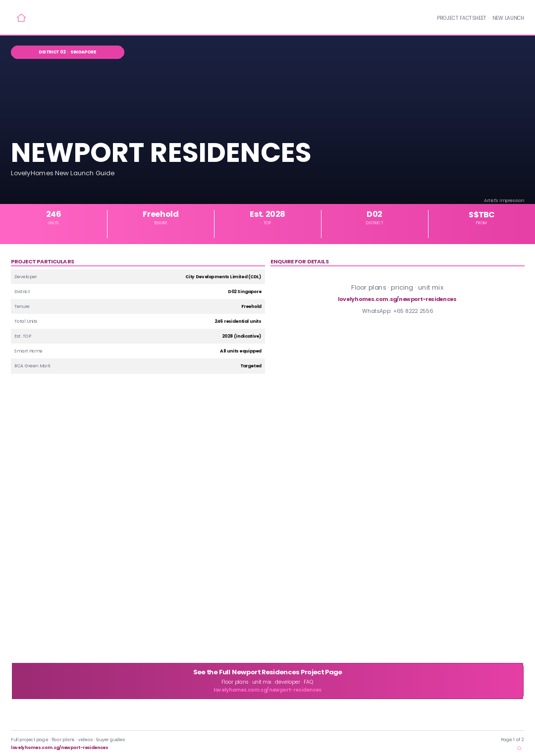Click the Targeted value in the BCA Green Mark row

(251, 366)
